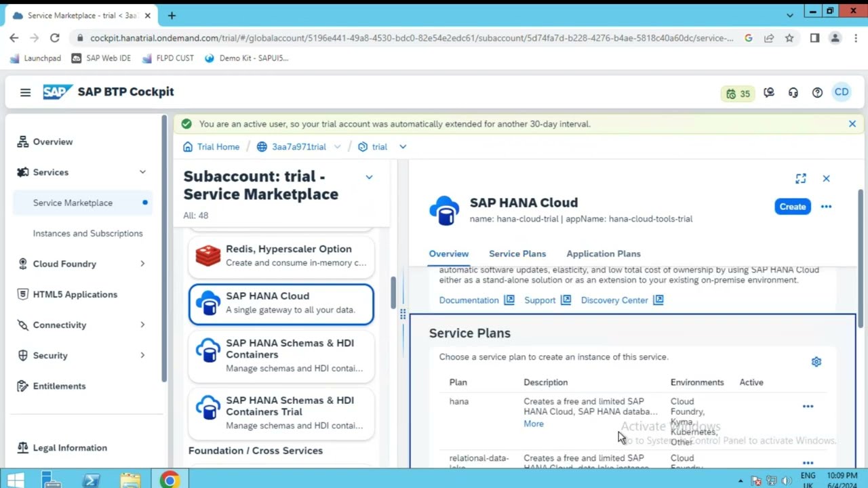Bookmark this page with the star icon
The height and width of the screenshot is (488, 868).
789,38
